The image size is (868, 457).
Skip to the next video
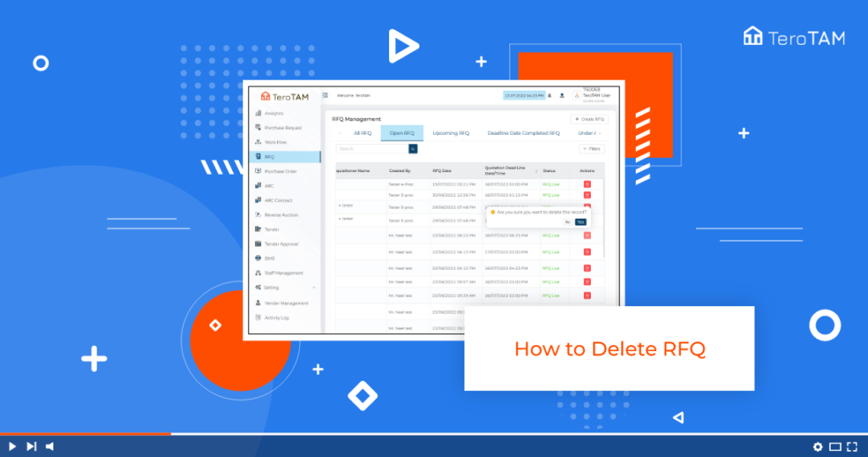point(31,446)
